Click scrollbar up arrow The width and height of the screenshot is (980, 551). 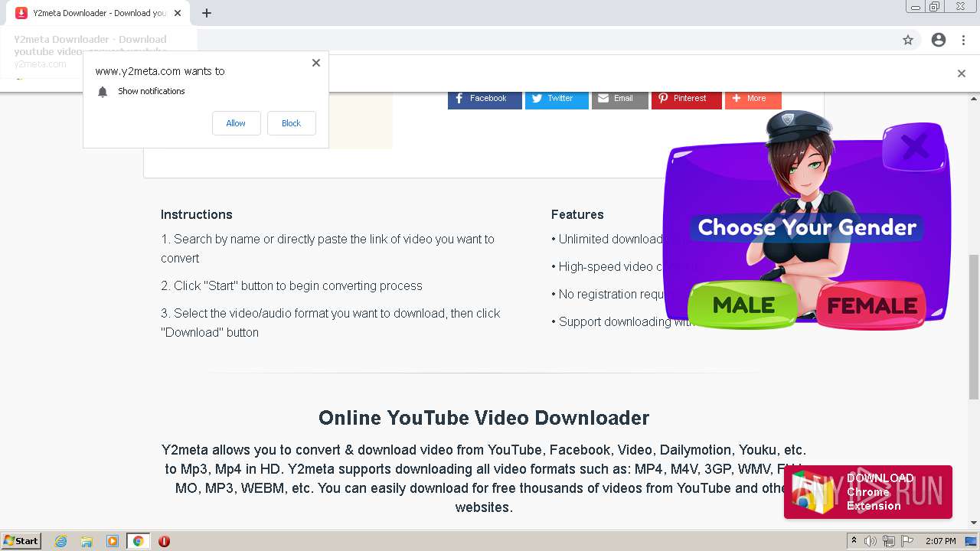coord(974,98)
